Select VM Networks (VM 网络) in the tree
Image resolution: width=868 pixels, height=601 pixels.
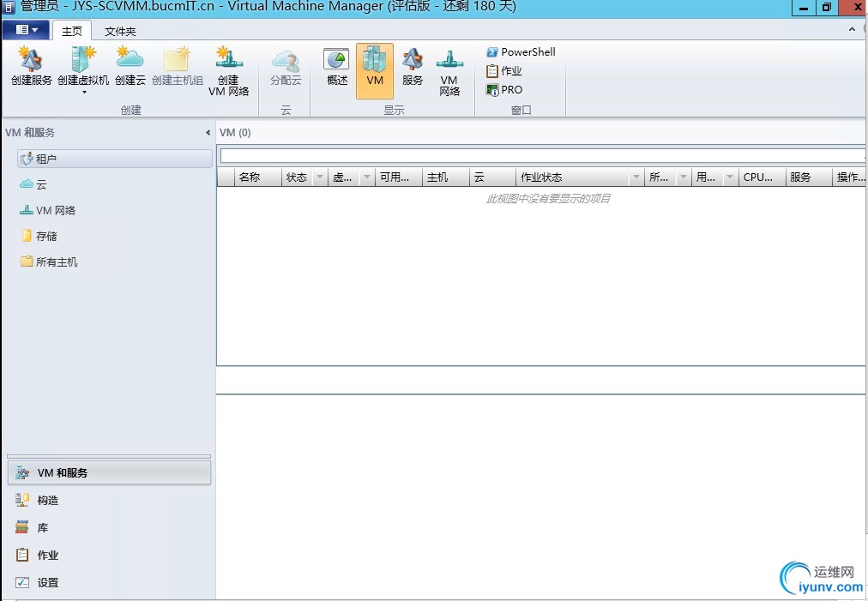(x=48, y=210)
